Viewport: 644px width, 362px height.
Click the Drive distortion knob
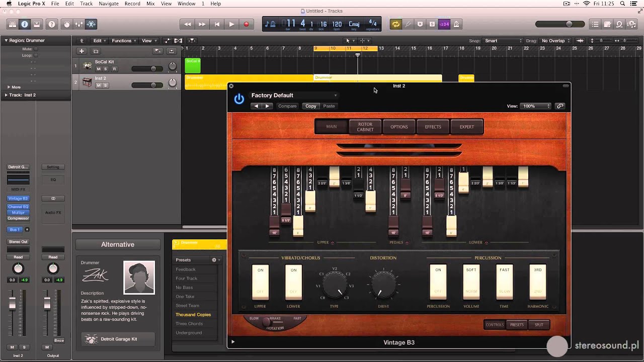click(x=383, y=285)
